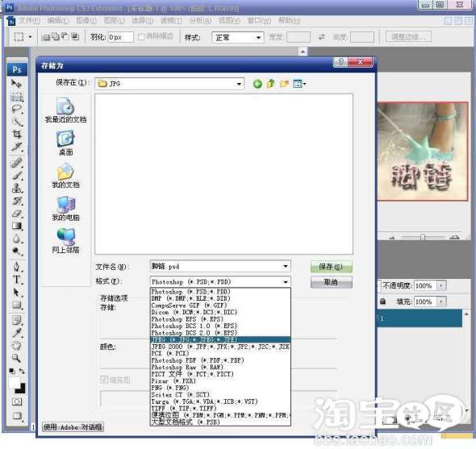Screen dimensions: 476x449
Task: Click the file name input field
Action: click(216, 266)
